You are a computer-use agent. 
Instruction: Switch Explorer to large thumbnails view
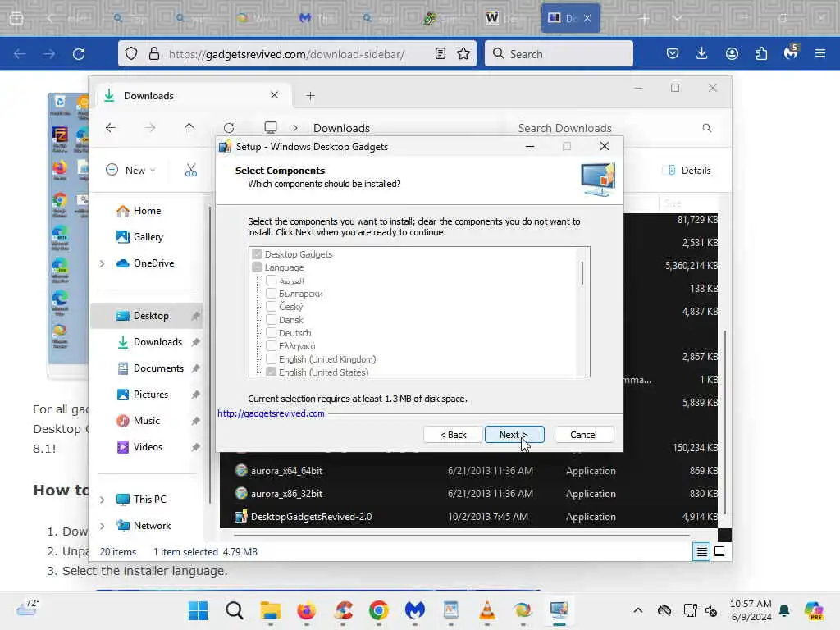pos(719,551)
